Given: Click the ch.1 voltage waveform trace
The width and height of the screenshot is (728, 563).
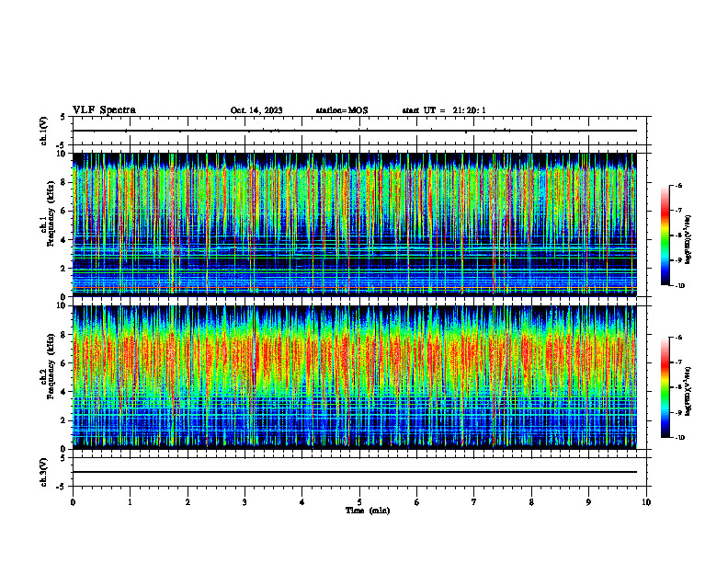Looking at the screenshot, I should coord(354,131).
